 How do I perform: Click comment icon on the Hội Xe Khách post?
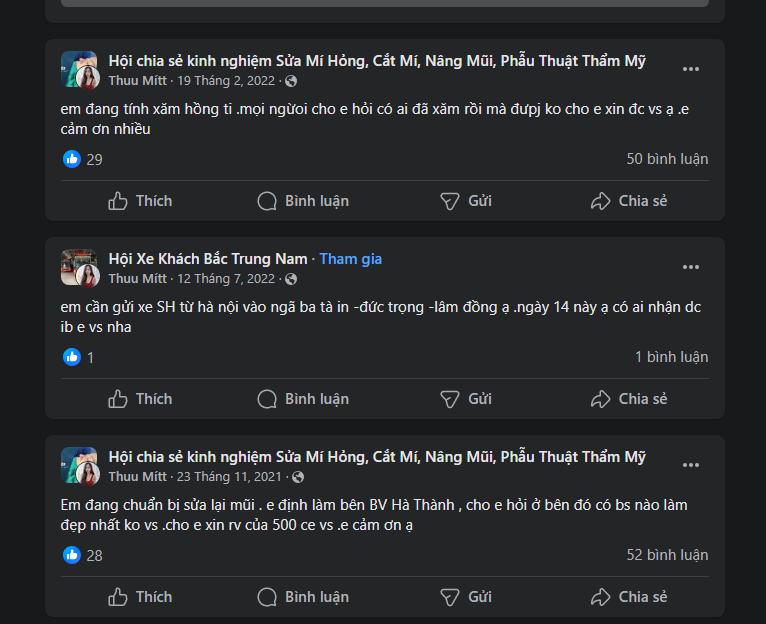(x=267, y=399)
